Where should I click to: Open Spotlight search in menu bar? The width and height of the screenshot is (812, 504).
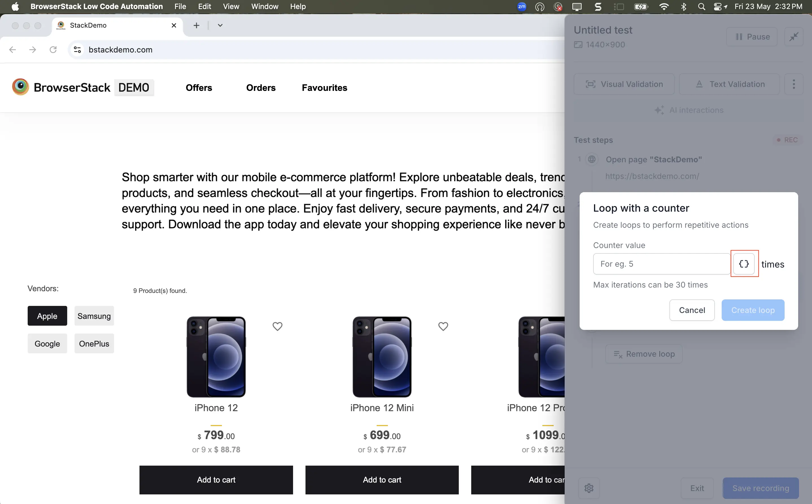[702, 6]
